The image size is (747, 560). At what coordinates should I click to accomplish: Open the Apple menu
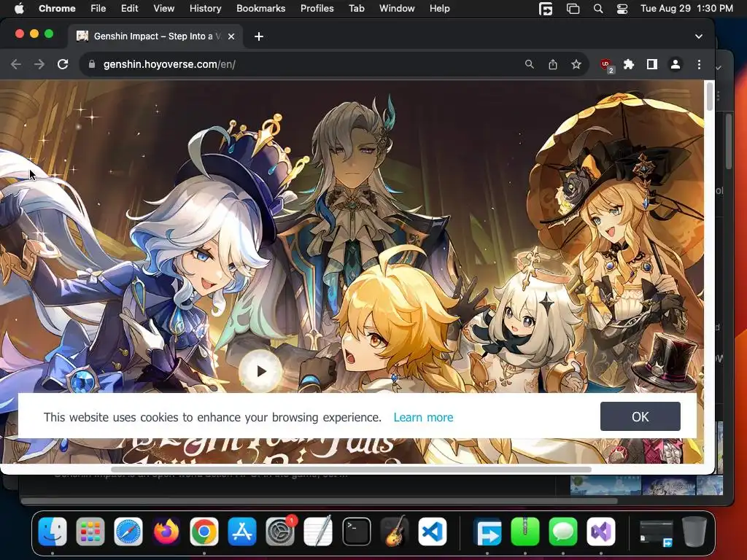point(19,9)
